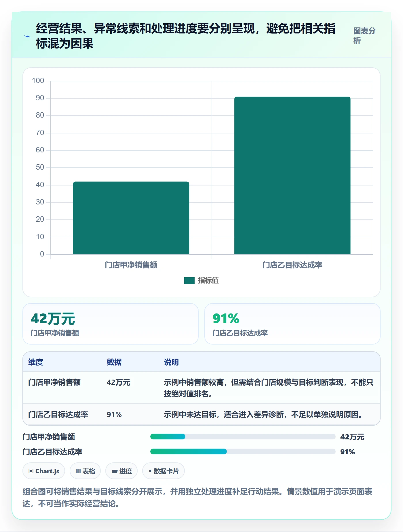
Task: Click the 91% progress value
Action: click(x=348, y=452)
